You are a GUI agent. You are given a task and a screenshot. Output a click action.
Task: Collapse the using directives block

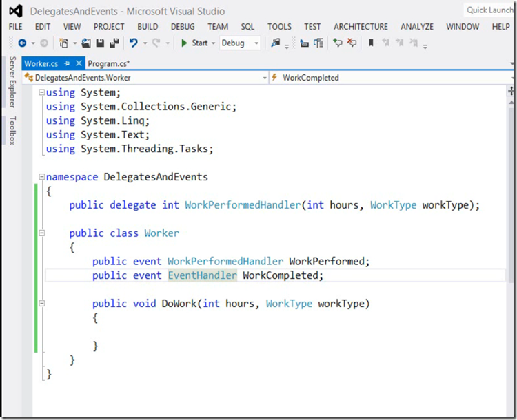point(41,92)
